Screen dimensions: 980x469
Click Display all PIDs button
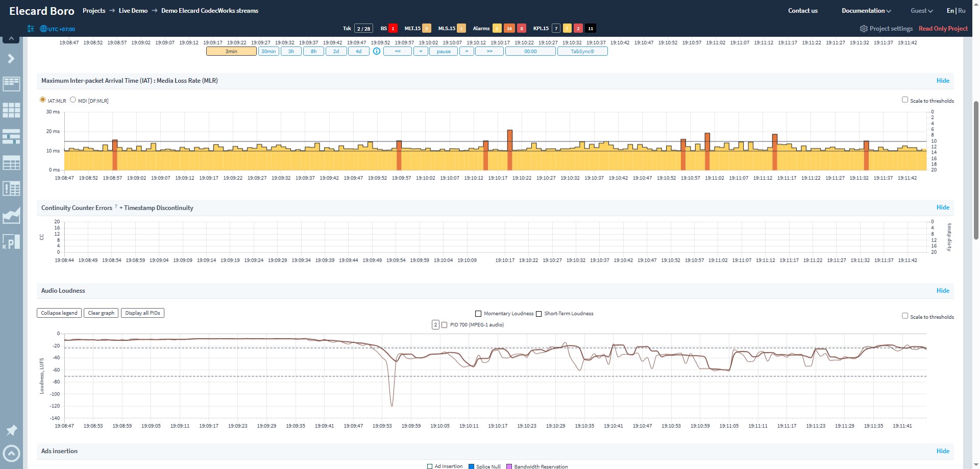pyautogui.click(x=142, y=313)
